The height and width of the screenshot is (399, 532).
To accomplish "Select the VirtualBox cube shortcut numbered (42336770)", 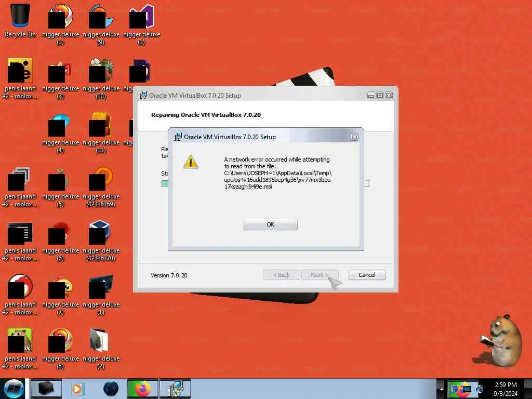I will tap(101, 241).
